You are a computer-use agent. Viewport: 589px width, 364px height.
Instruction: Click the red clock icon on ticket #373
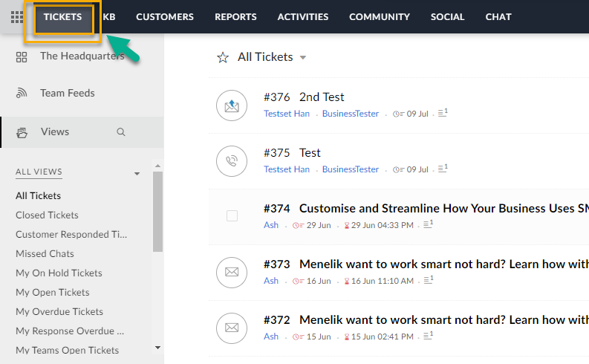pos(299,281)
